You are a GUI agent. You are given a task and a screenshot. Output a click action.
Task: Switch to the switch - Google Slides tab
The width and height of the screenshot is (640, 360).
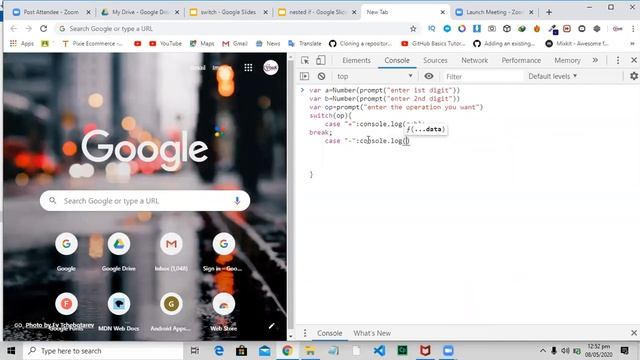(229, 12)
